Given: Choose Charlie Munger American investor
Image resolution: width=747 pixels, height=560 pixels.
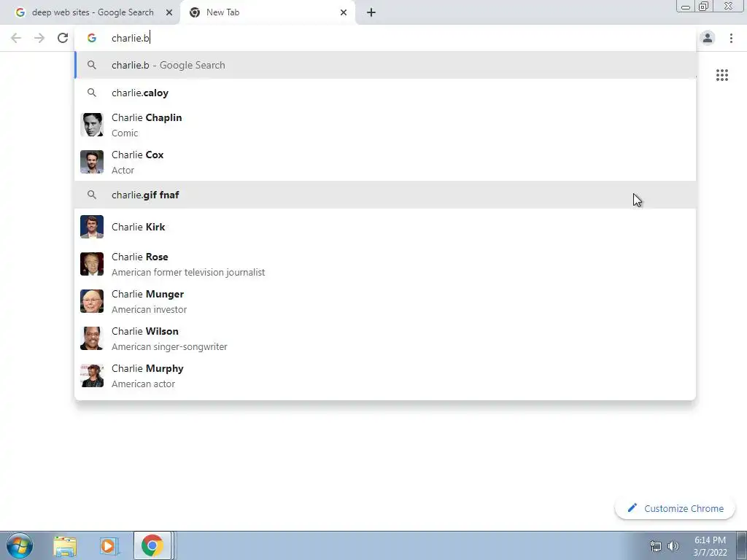Looking at the screenshot, I should tap(385, 301).
